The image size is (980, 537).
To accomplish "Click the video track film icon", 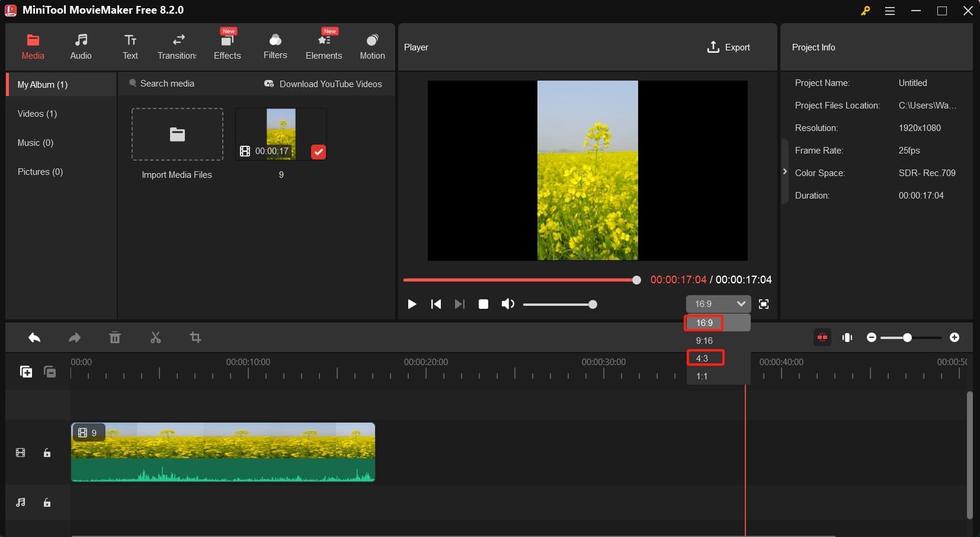I will click(x=21, y=453).
